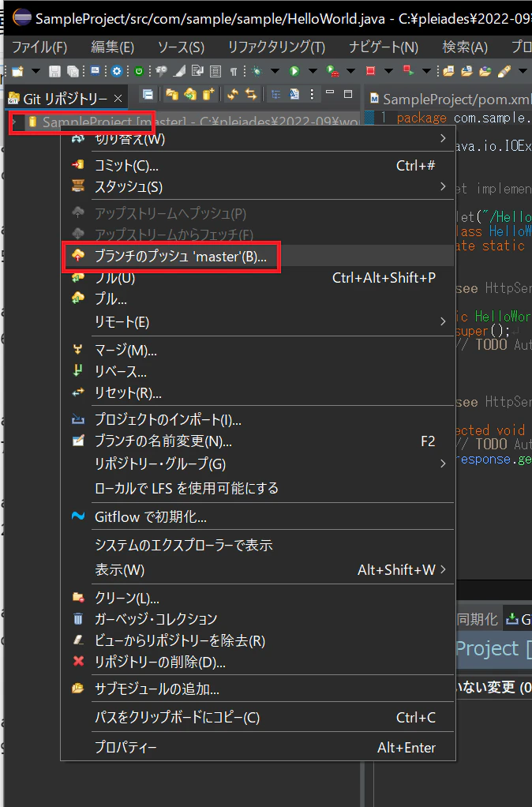The height and width of the screenshot is (807, 532).
Task: Click the Coverage run icon
Action: coord(332,71)
